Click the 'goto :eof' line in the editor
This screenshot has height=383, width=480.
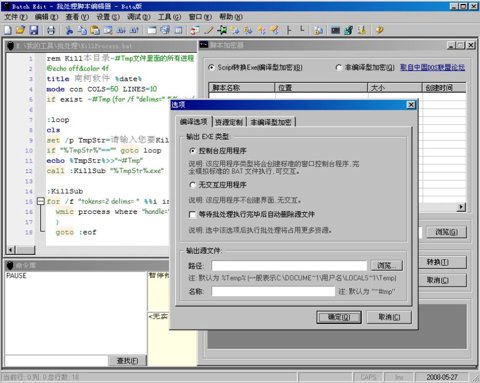pyautogui.click(x=76, y=232)
